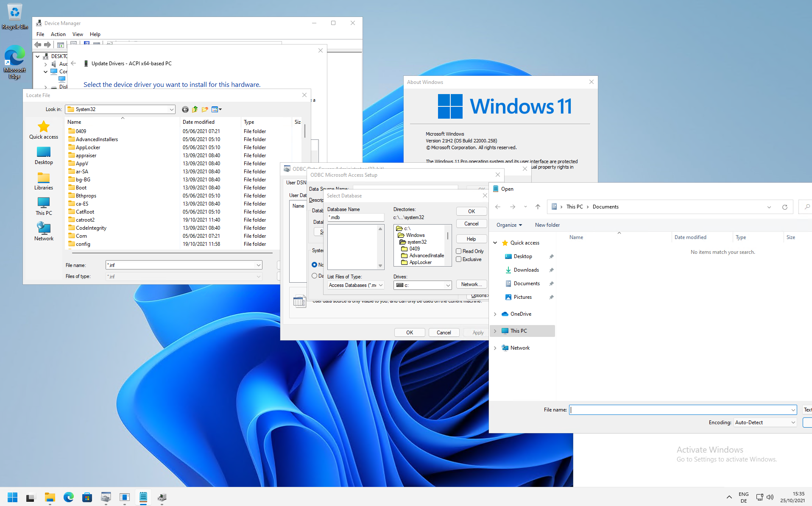Select the AppLocker folder in Locate File

pyautogui.click(x=88, y=147)
